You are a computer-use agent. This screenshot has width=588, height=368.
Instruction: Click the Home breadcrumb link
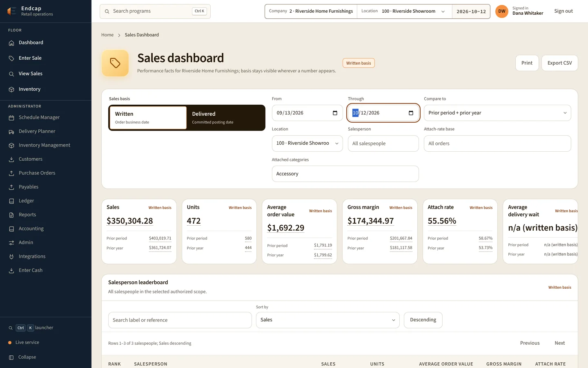click(107, 35)
